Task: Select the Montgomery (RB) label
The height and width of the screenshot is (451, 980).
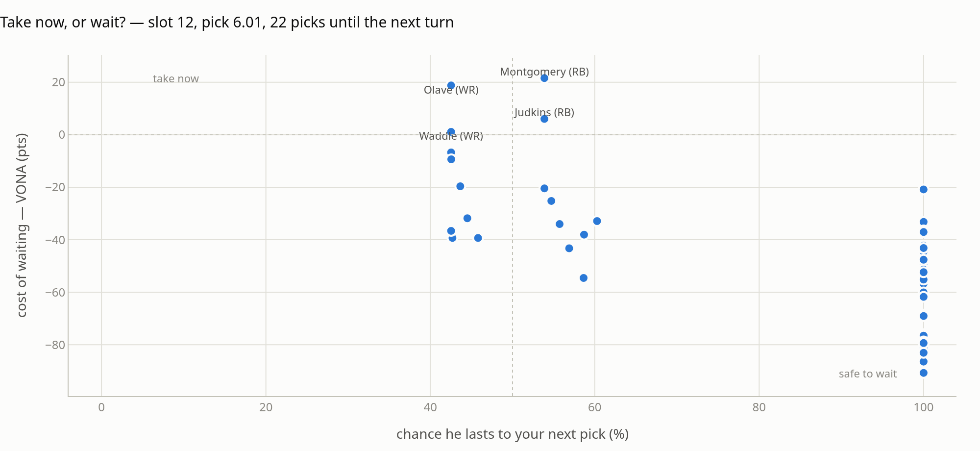Action: [x=544, y=72]
